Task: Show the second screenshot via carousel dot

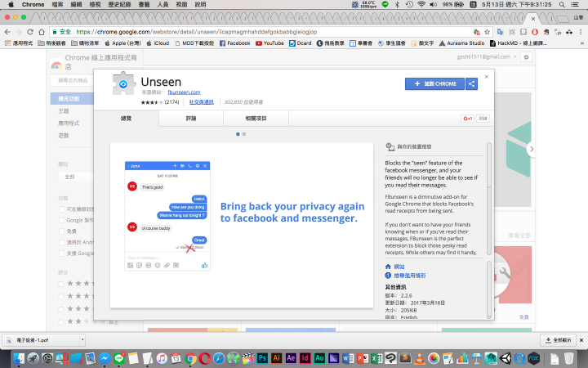Action: [244, 134]
